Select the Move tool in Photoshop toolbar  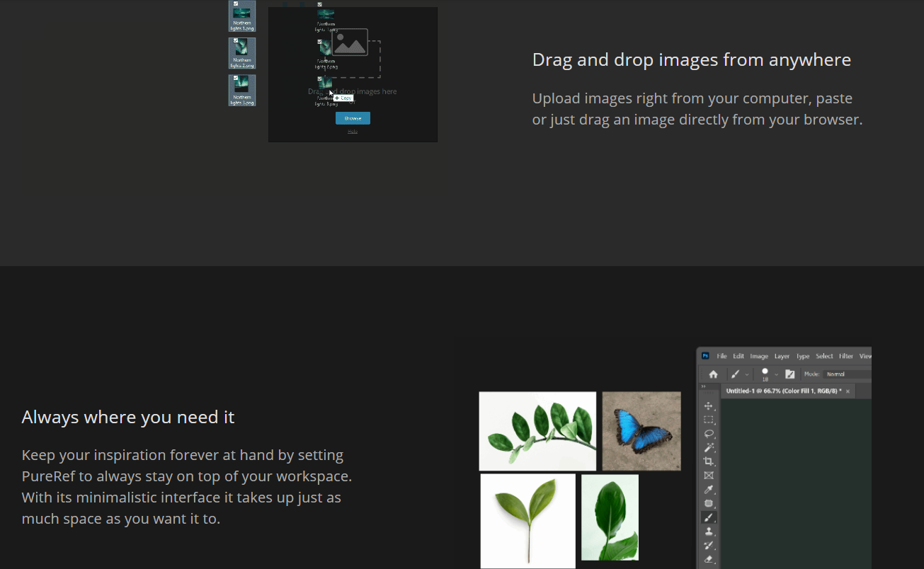[708, 406]
